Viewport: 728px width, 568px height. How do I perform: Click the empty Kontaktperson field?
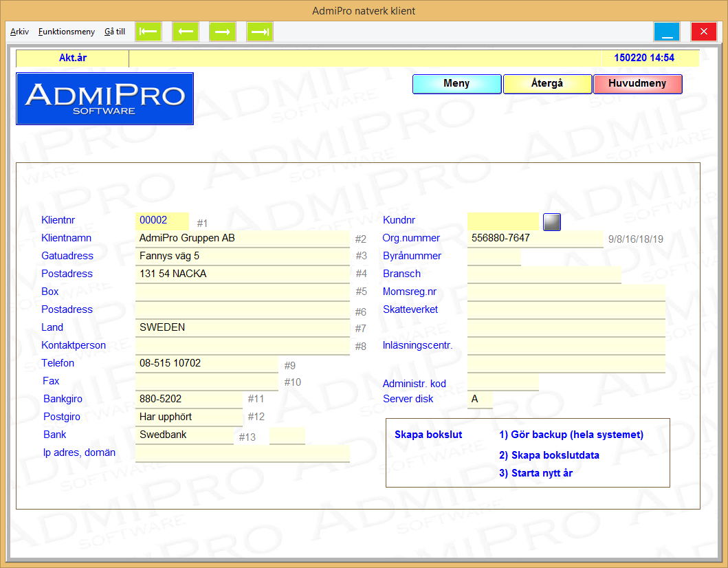pos(242,346)
